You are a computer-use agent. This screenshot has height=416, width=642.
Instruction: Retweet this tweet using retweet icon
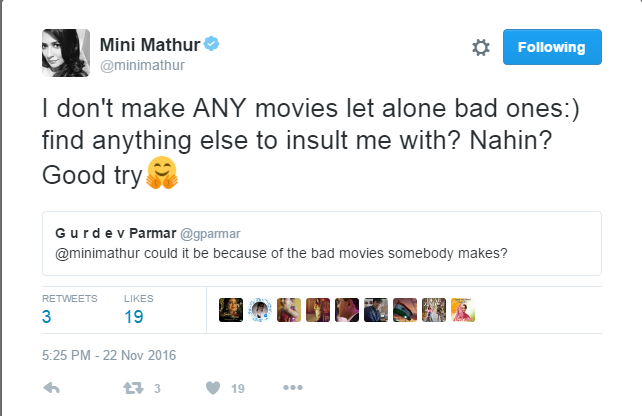tap(130, 388)
